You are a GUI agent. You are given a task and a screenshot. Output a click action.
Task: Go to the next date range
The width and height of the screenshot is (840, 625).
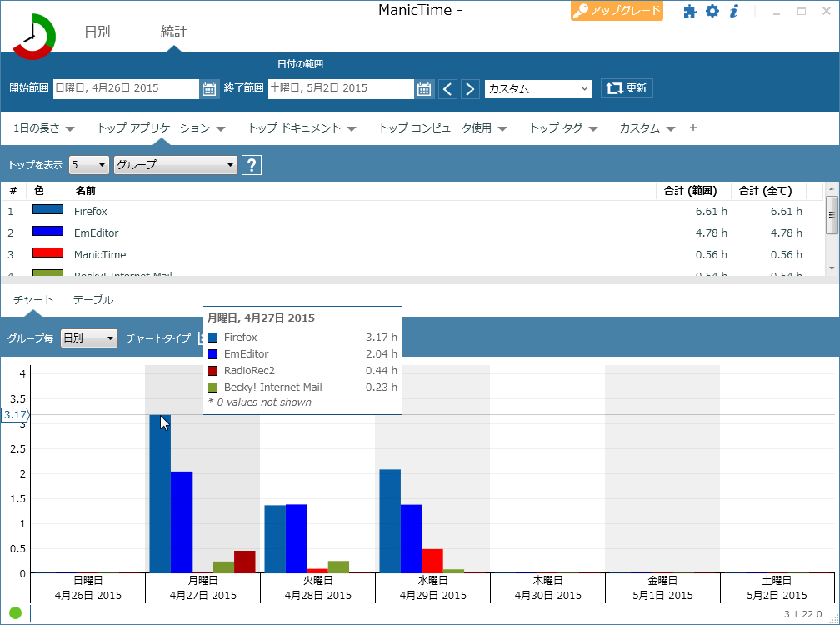(x=470, y=89)
